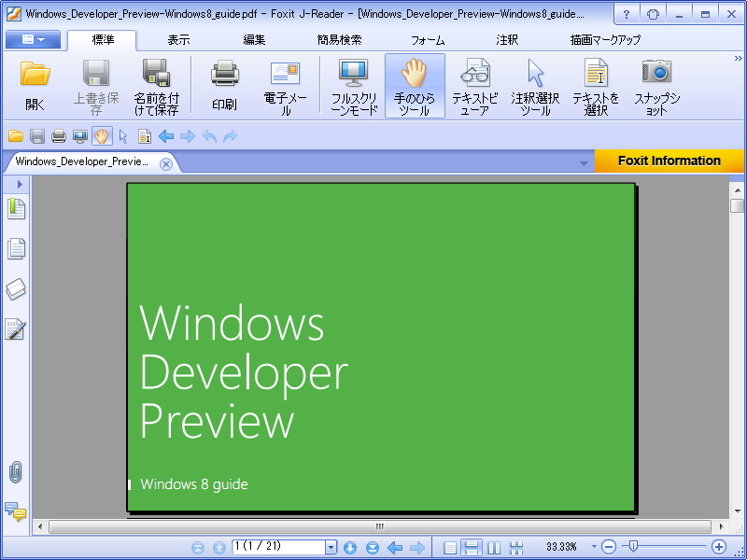Select 手のひらツール (Hand tool) in ribbon
The image size is (747, 560).
[415, 86]
